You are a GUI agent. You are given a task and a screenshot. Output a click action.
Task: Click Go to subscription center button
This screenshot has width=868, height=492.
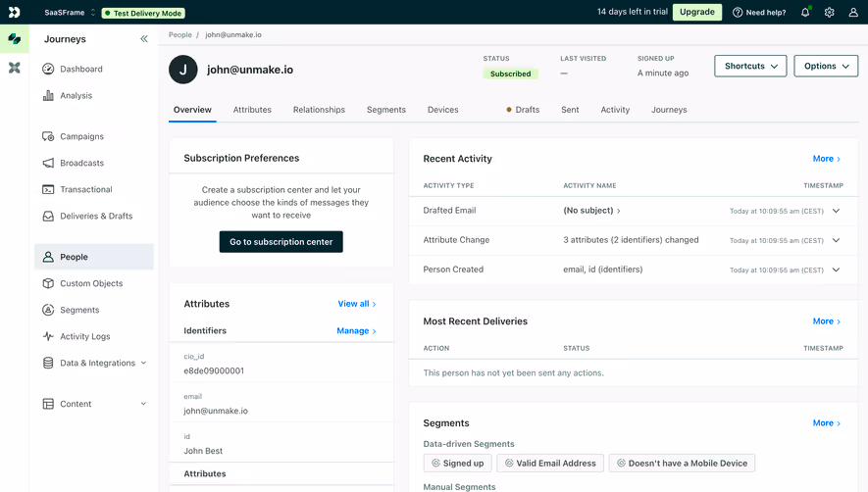[281, 242]
